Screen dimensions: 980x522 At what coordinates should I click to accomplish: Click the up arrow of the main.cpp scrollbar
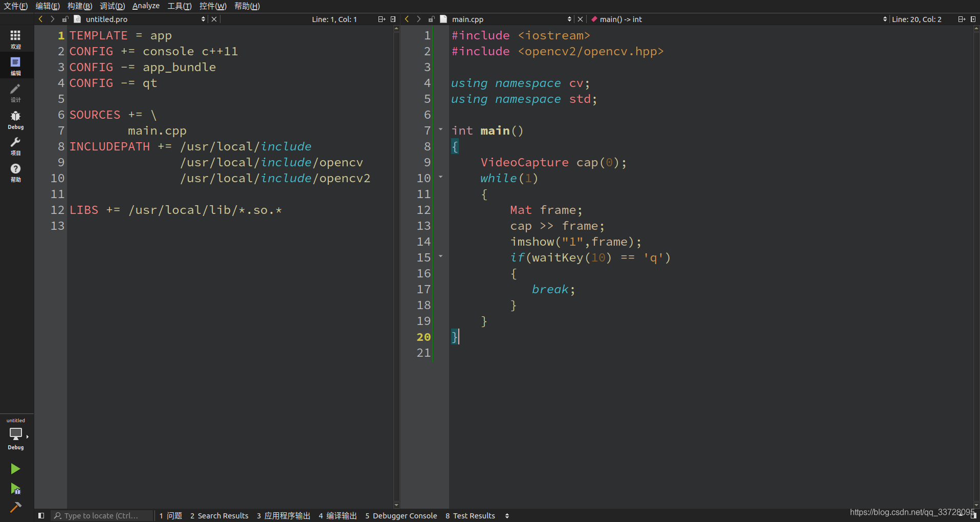pyautogui.click(x=976, y=29)
